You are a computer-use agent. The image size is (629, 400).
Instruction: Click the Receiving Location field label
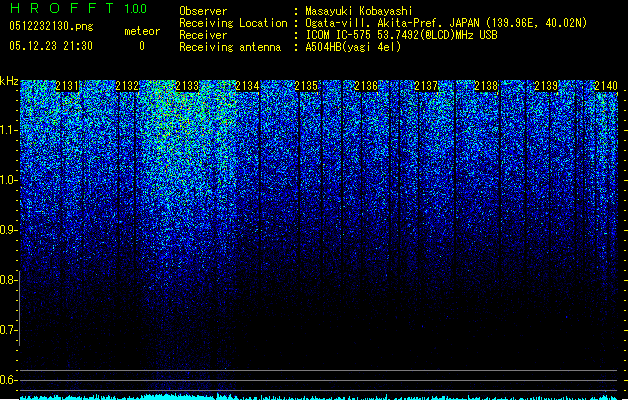click(233, 23)
